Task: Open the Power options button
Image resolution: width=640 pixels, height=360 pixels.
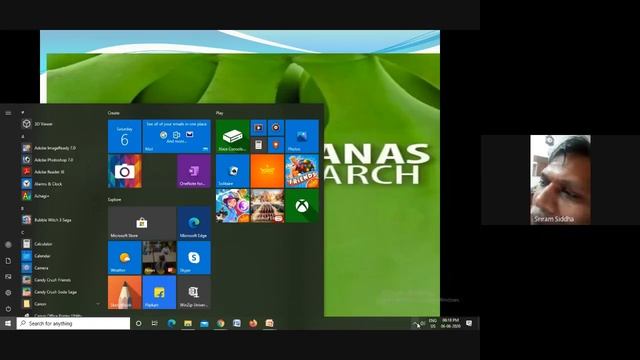Action: pyautogui.click(x=8, y=309)
